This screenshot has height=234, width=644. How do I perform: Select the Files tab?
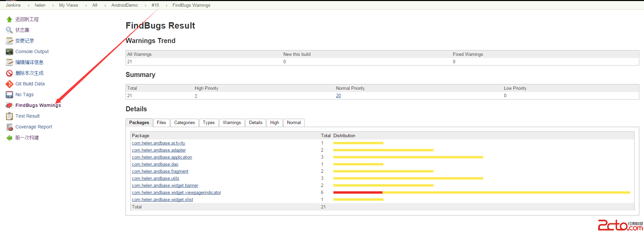pyautogui.click(x=161, y=123)
